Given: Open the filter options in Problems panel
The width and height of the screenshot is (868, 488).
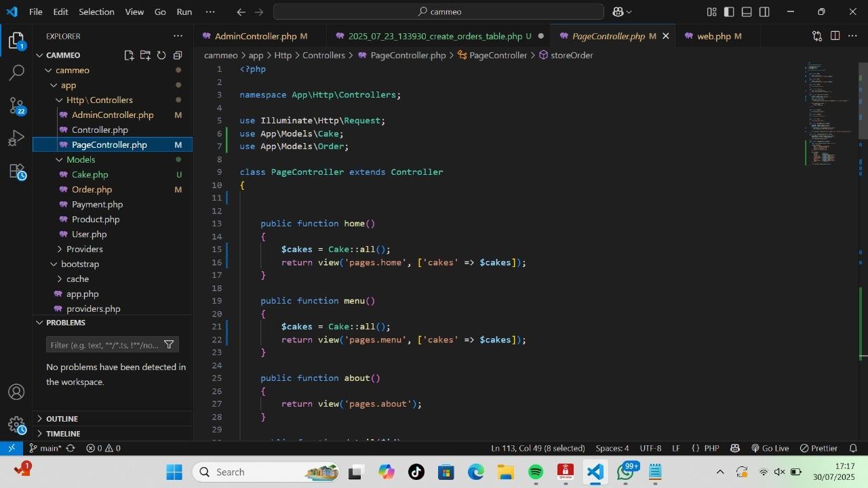Looking at the screenshot, I should (169, 345).
